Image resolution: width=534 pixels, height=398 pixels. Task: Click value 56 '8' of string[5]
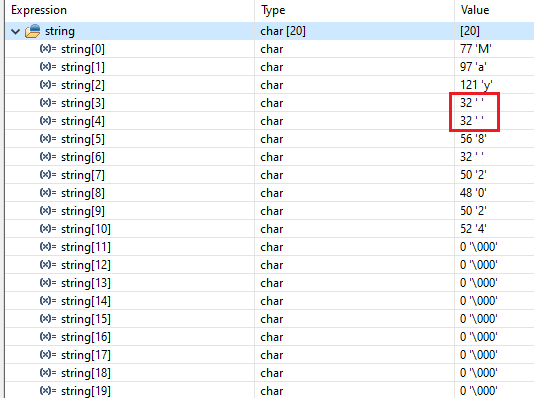[x=473, y=139]
